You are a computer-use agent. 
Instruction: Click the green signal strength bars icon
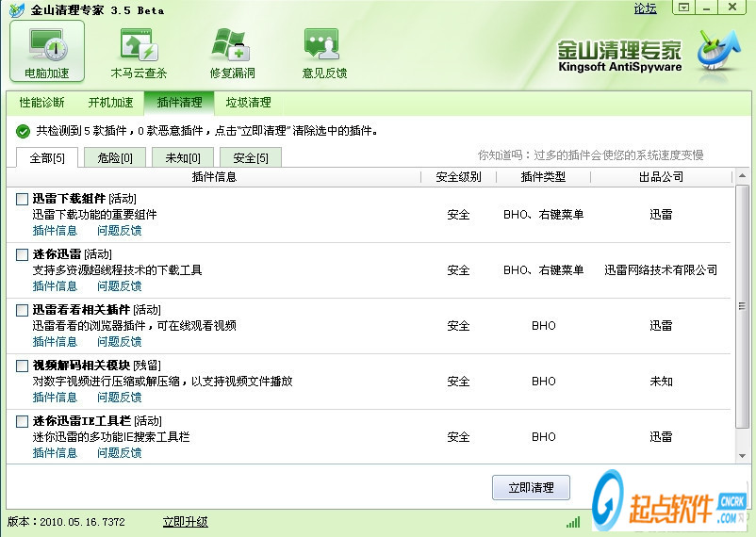tap(573, 522)
